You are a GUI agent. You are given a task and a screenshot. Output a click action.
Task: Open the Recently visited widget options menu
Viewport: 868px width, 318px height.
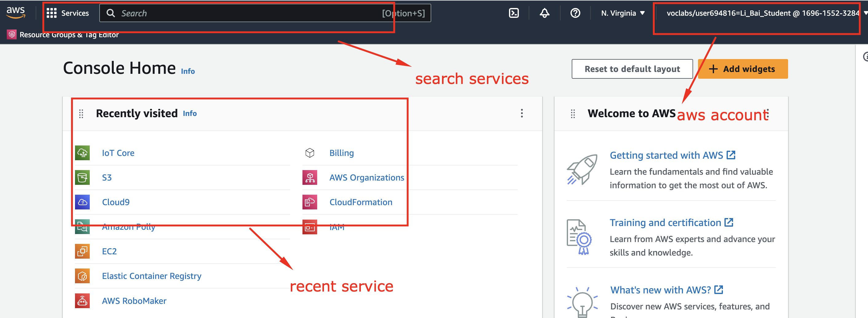coord(522,113)
